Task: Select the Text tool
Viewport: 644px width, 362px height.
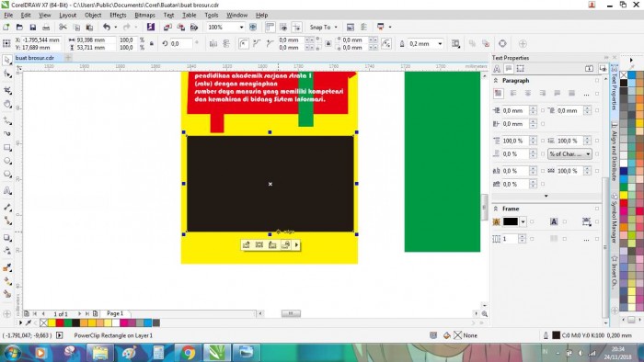Action: click(x=7, y=190)
